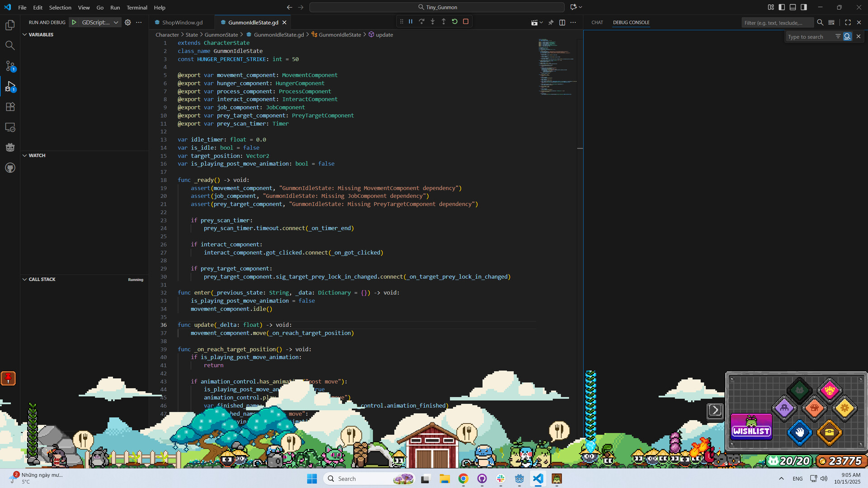Viewport: 868px width, 488px height.
Task: Switch to the CHAT panel tab
Action: [x=597, y=23]
